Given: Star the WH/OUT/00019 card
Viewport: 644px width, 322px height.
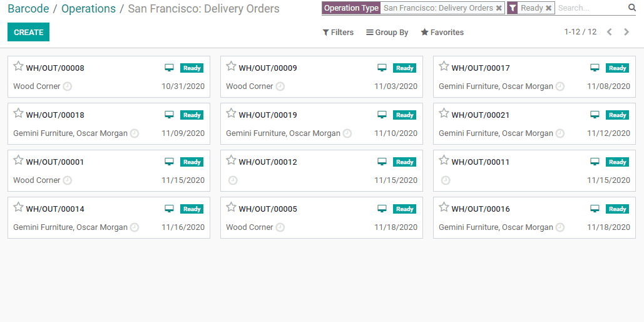Looking at the screenshot, I should pyautogui.click(x=231, y=113).
